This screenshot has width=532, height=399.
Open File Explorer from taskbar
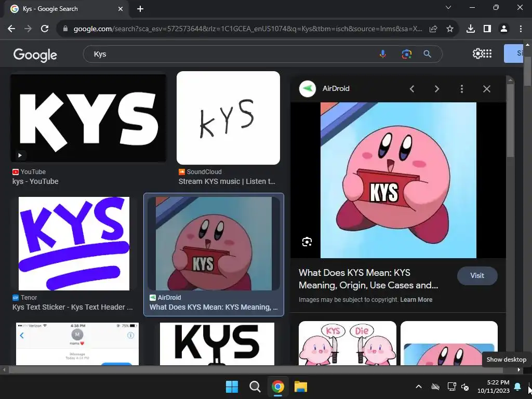click(x=301, y=387)
